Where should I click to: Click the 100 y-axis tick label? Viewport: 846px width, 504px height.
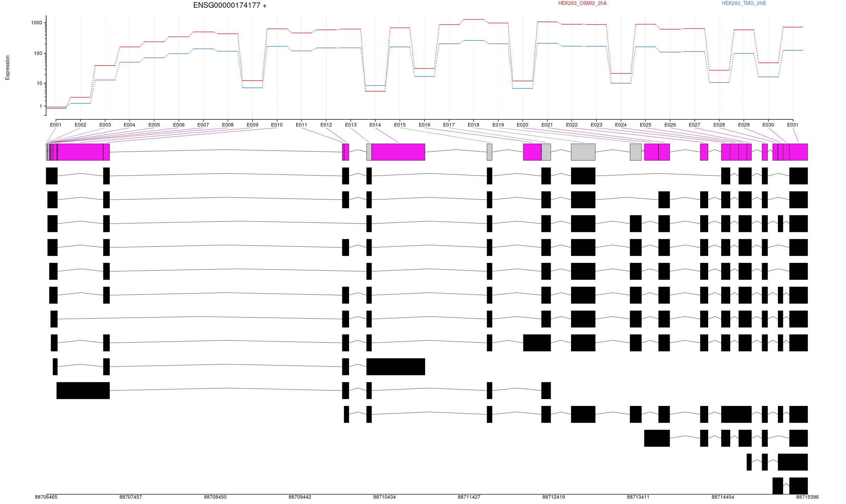coord(38,53)
